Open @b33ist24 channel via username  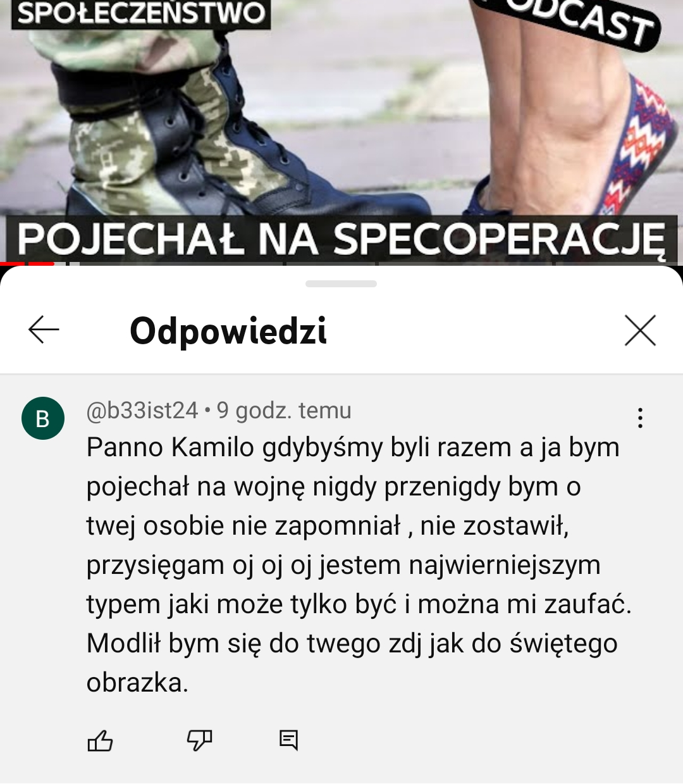tap(142, 411)
